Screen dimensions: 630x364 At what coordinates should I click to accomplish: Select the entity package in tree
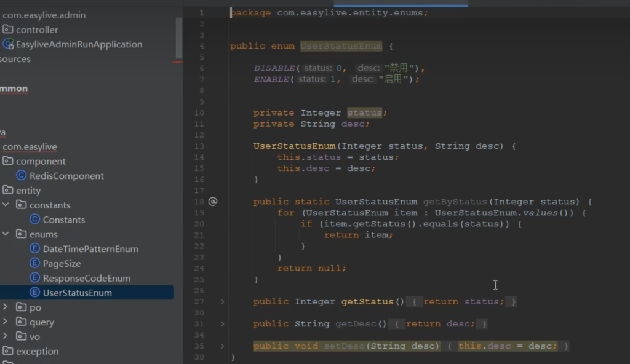point(28,191)
